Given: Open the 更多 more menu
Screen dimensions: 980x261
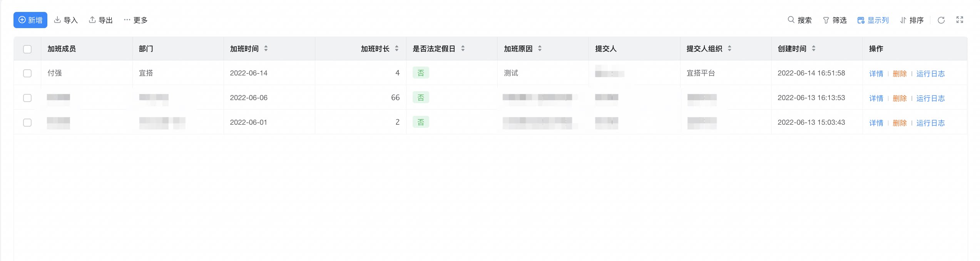Looking at the screenshot, I should click(135, 20).
